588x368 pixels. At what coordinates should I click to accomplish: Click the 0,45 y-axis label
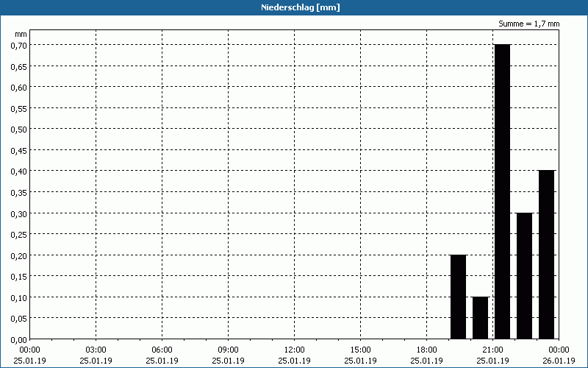pyautogui.click(x=19, y=151)
